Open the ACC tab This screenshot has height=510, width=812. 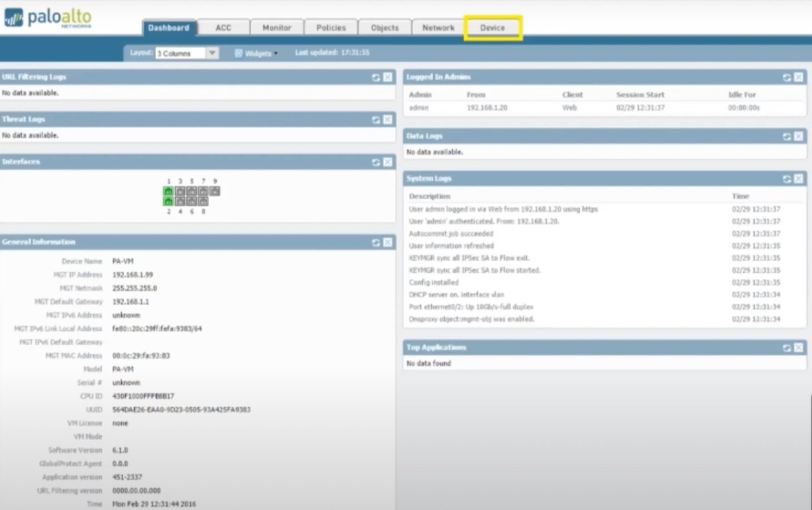click(x=223, y=28)
